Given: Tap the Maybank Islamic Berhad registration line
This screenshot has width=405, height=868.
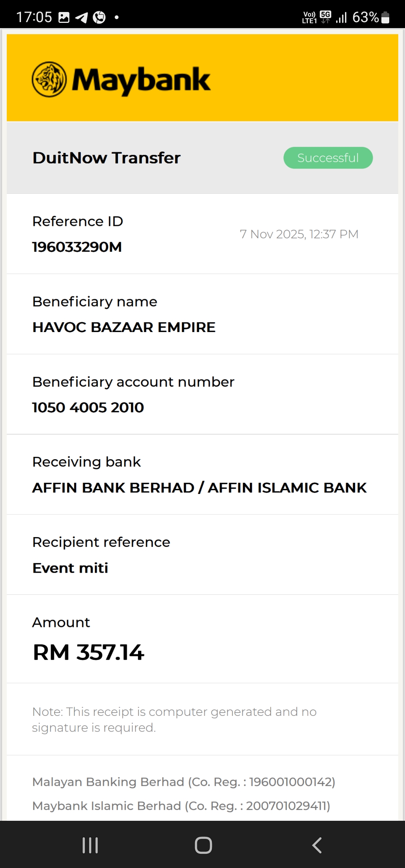Looking at the screenshot, I should 181,806.
